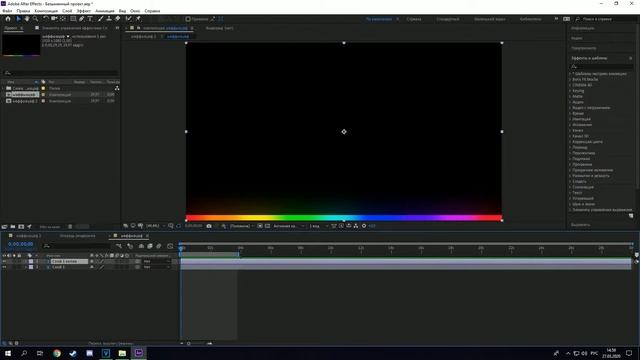Screen dimensions: 640x360
Task: Open Chrome from the Windows taskbar
Action: pyautogui.click(x=57, y=353)
